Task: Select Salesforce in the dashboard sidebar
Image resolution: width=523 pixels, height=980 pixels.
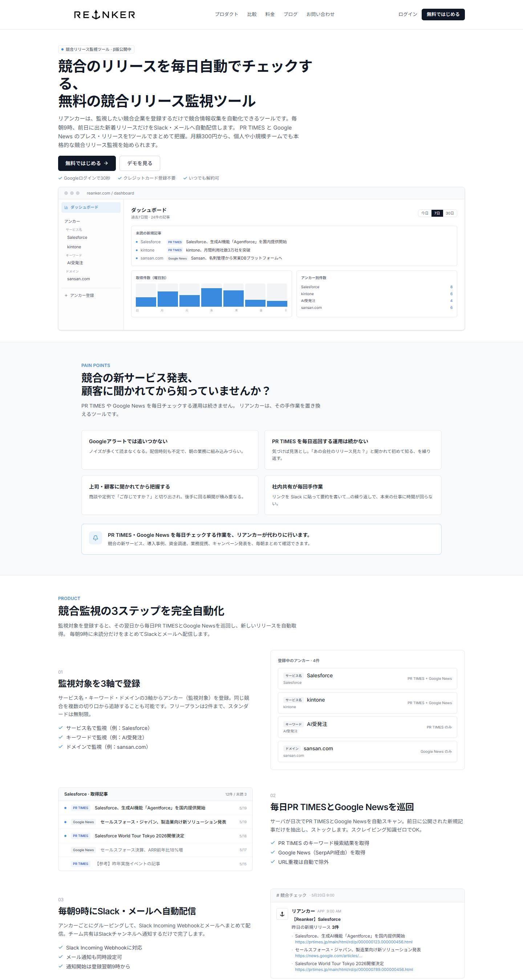Action: click(77, 237)
